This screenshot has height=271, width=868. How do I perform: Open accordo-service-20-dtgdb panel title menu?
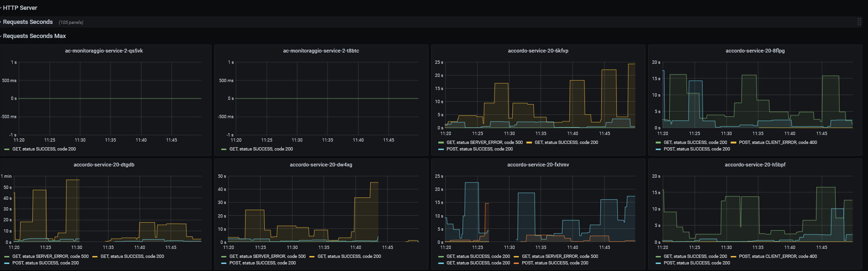click(104, 165)
